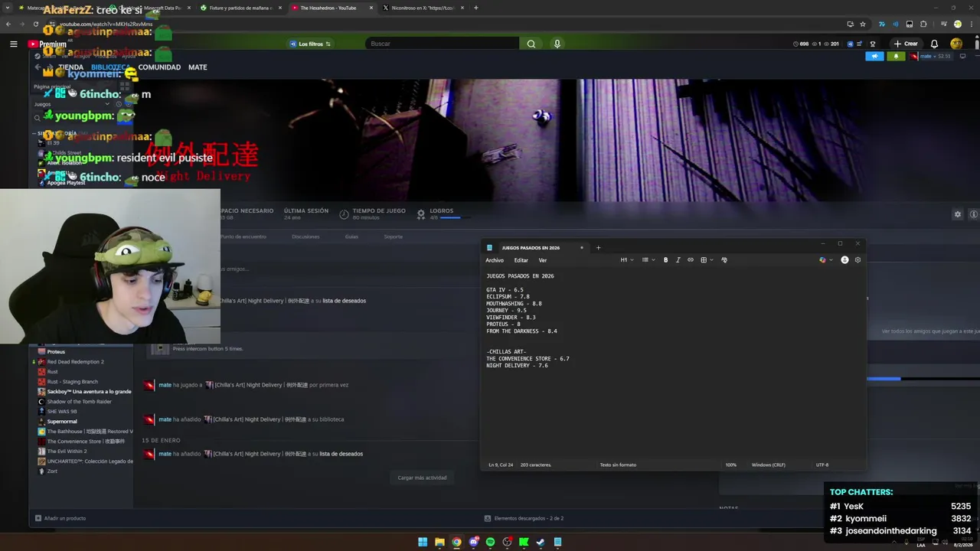Click the YouTube Crear button

click(906, 44)
